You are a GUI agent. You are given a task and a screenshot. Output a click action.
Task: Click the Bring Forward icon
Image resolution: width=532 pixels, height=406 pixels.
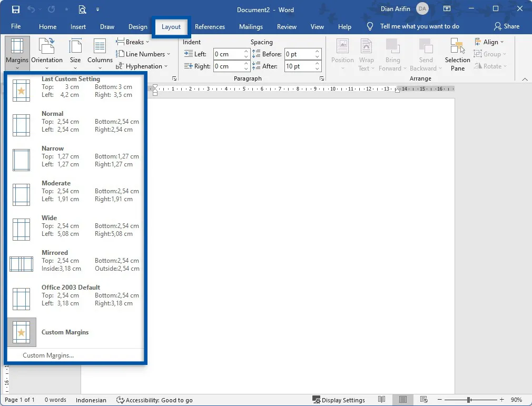click(392, 53)
